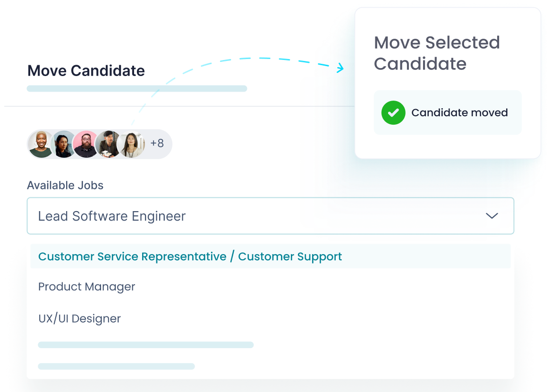Open the Lead Software Engineer combo box
This screenshot has height=392, width=551.
(270, 216)
